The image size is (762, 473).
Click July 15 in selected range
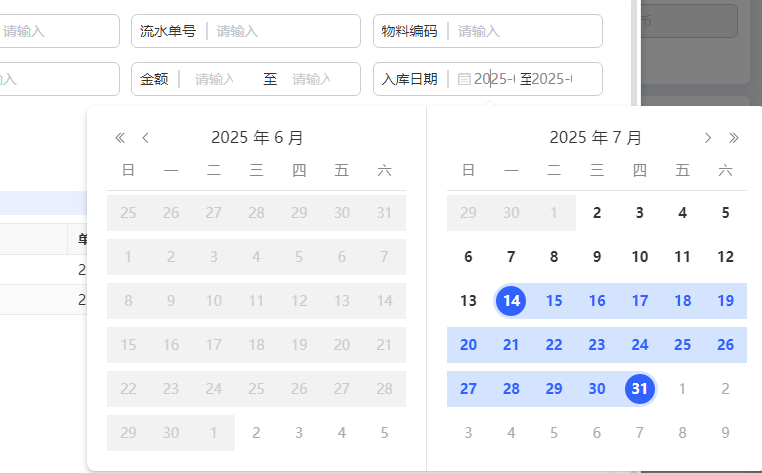[x=554, y=301]
